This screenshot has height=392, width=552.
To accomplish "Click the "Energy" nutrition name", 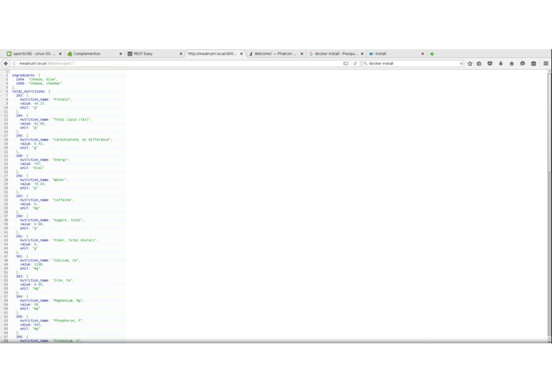I will coord(61,159).
